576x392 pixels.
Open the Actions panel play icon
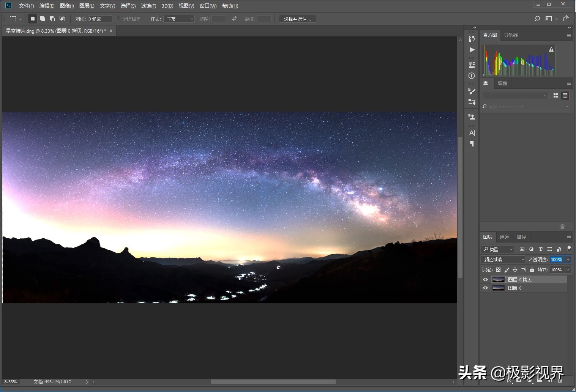472,50
